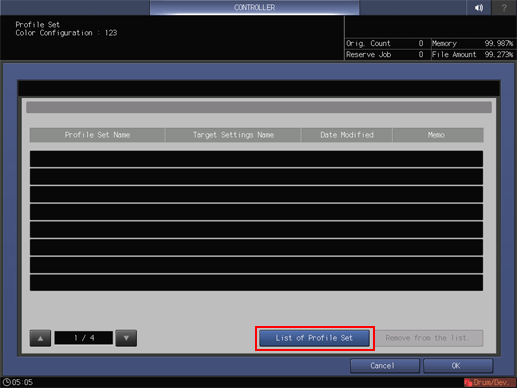Select the fourth row in profile list
517x388 pixels.
click(256, 212)
